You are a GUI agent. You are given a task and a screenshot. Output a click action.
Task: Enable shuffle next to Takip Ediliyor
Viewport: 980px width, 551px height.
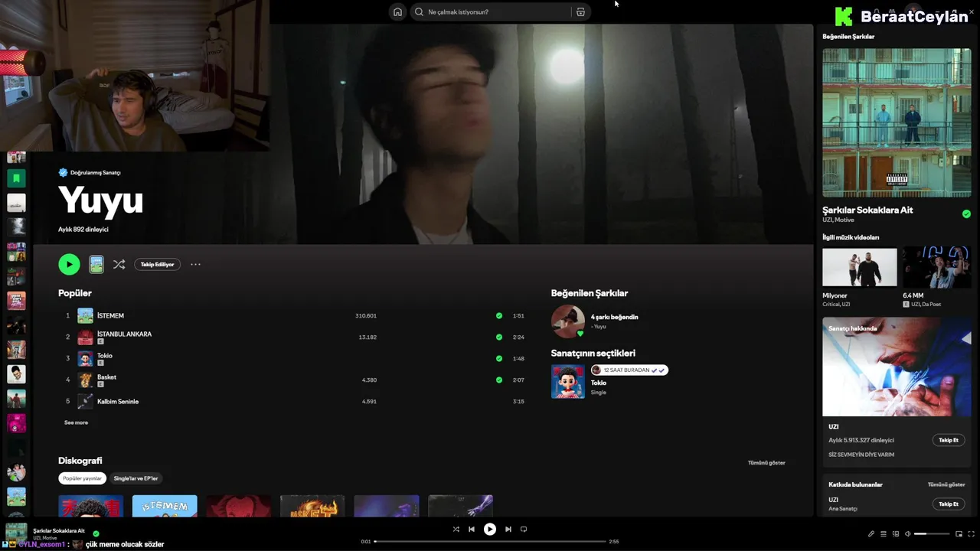tap(119, 264)
